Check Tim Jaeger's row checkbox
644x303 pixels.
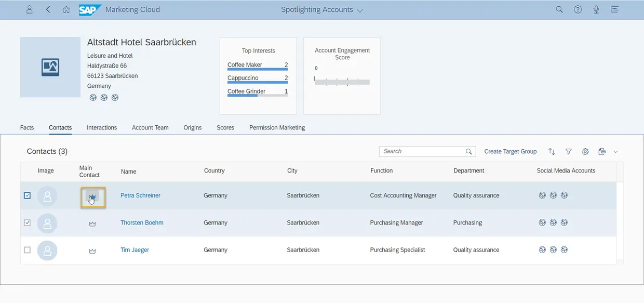pos(28,250)
